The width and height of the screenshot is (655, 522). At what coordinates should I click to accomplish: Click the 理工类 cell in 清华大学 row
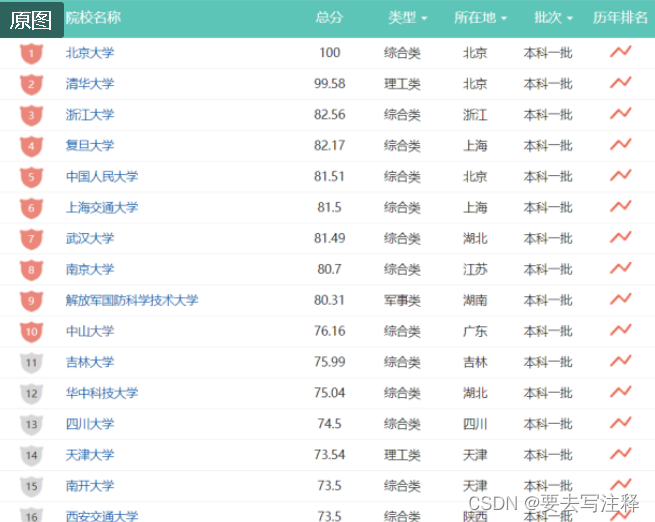[x=402, y=84]
